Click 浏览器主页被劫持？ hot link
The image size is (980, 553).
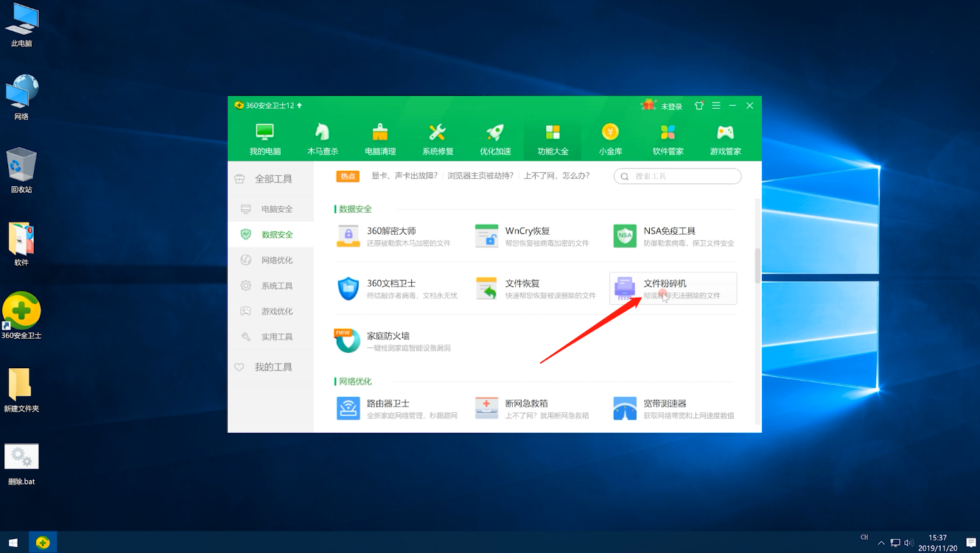480,176
